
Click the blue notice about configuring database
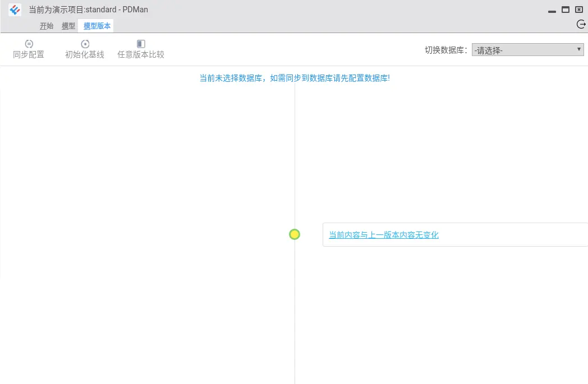[295, 78]
